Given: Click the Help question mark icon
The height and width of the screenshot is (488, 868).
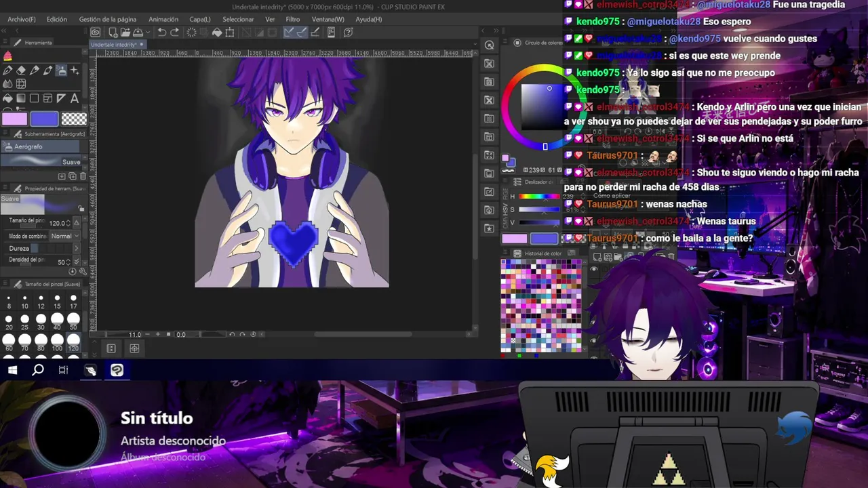Looking at the screenshot, I should 349,32.
